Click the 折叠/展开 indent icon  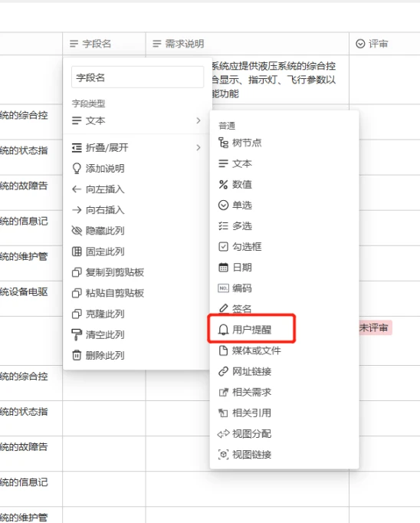77,147
